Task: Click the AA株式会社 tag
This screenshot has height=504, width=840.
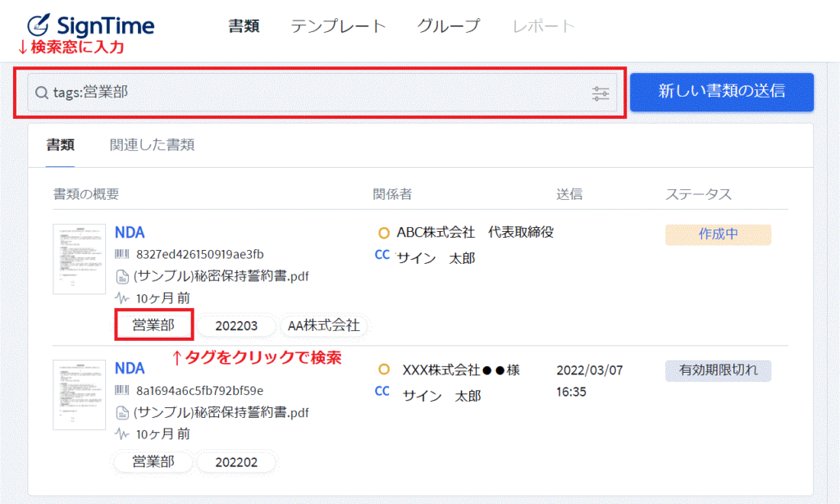Action: [x=323, y=325]
